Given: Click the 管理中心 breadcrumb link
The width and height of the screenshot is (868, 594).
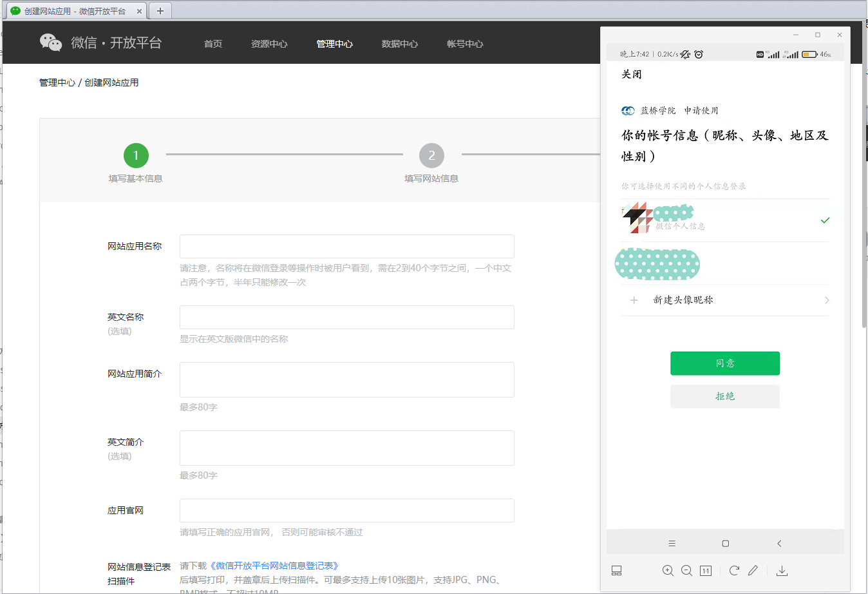Looking at the screenshot, I should 57,82.
